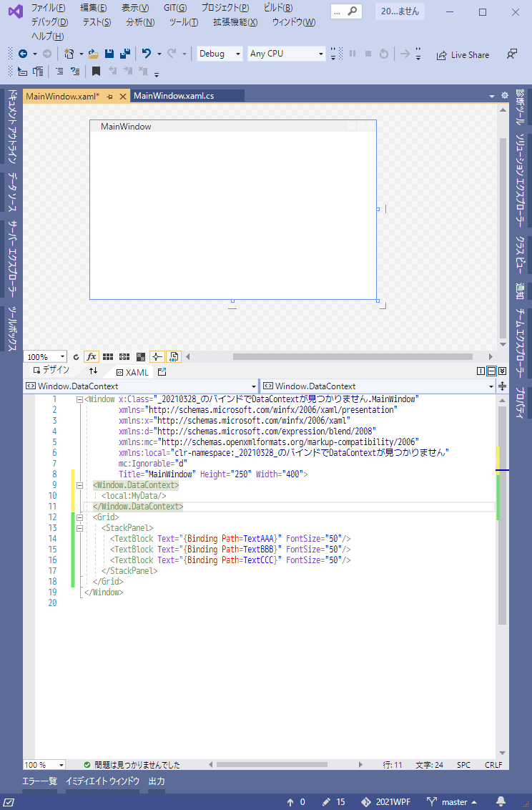Open the designer 100% zoom dropdown

click(x=46, y=356)
